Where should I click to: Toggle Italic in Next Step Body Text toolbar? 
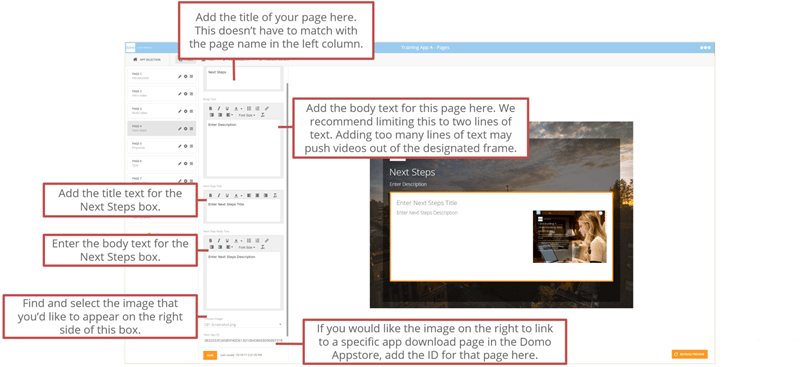(219, 240)
